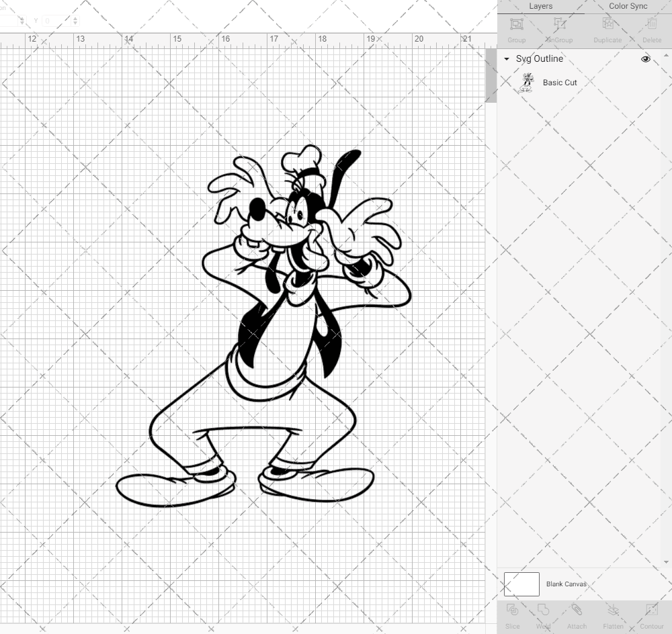The width and height of the screenshot is (672, 634).
Task: Open the Blank Canvas color swatch
Action: (521, 584)
